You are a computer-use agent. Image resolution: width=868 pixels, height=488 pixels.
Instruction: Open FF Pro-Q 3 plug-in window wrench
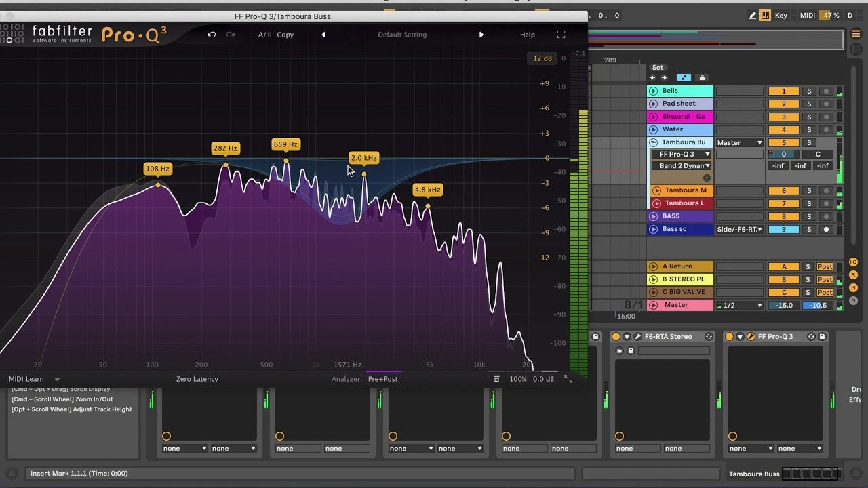(x=751, y=337)
